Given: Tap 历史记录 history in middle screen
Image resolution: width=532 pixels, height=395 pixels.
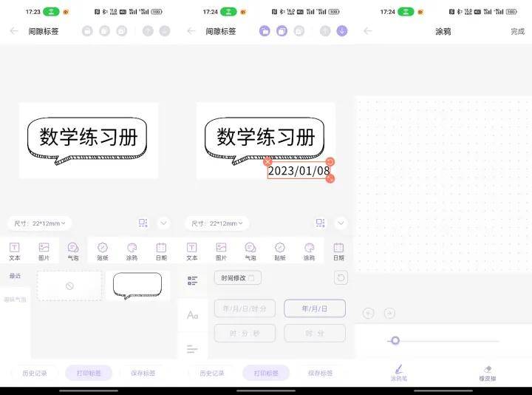Looking at the screenshot, I should (212, 373).
